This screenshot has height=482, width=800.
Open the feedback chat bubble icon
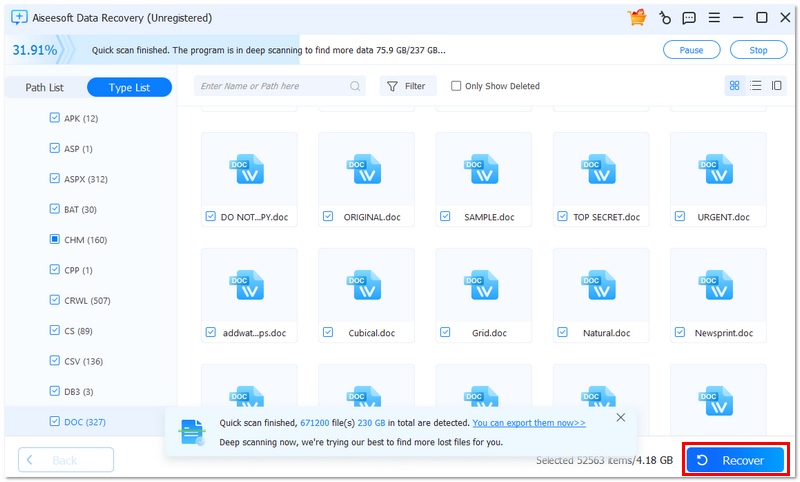pos(688,17)
